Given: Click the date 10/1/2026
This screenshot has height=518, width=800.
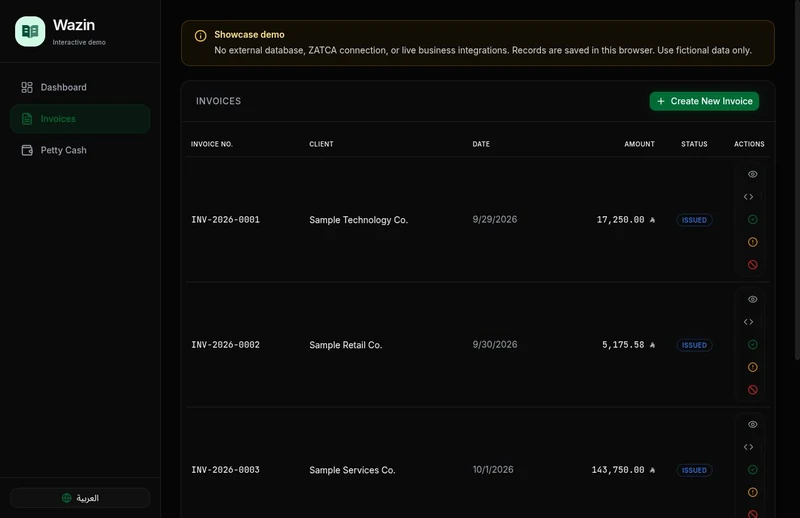Looking at the screenshot, I should (493, 470).
